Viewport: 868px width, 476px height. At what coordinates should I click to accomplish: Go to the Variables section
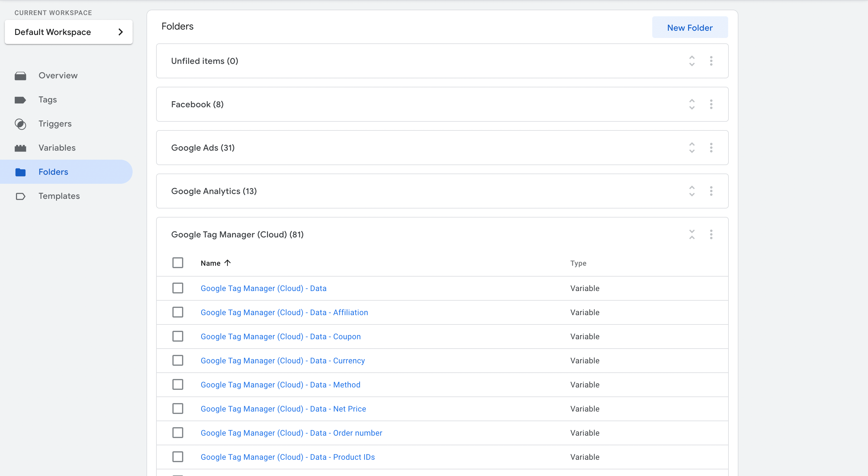click(66, 148)
